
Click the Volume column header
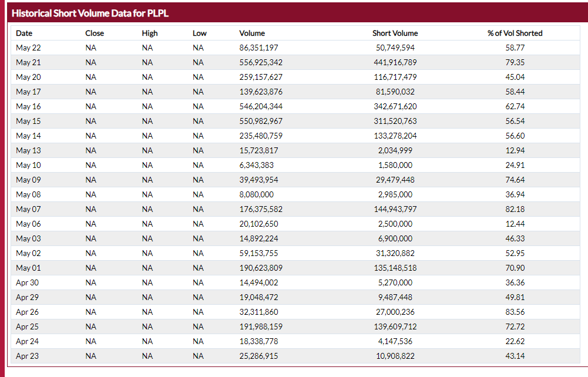[x=252, y=33]
